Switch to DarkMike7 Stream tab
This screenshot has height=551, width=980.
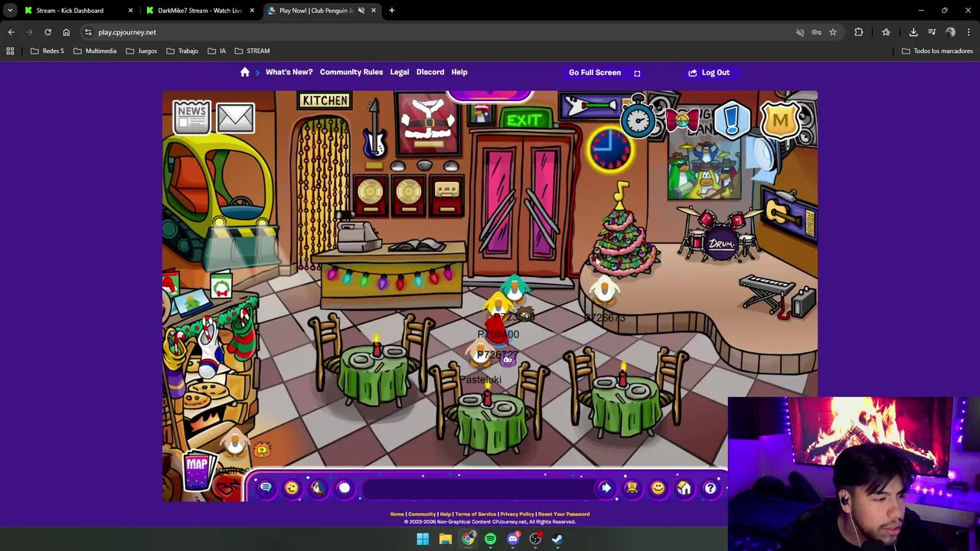click(x=200, y=11)
